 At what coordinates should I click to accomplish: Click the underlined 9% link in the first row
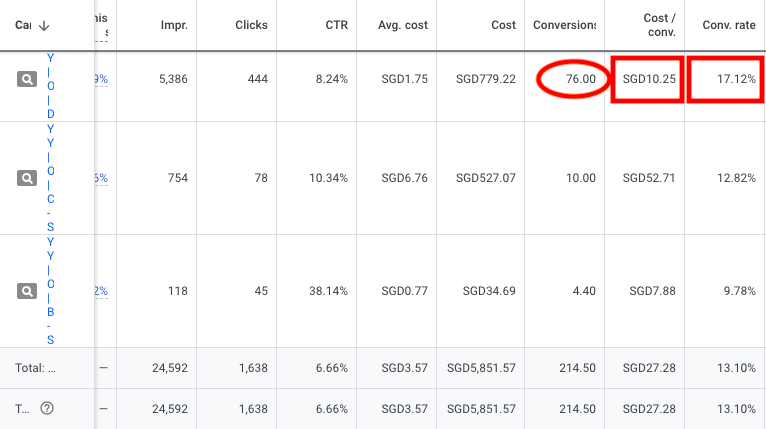(x=101, y=79)
